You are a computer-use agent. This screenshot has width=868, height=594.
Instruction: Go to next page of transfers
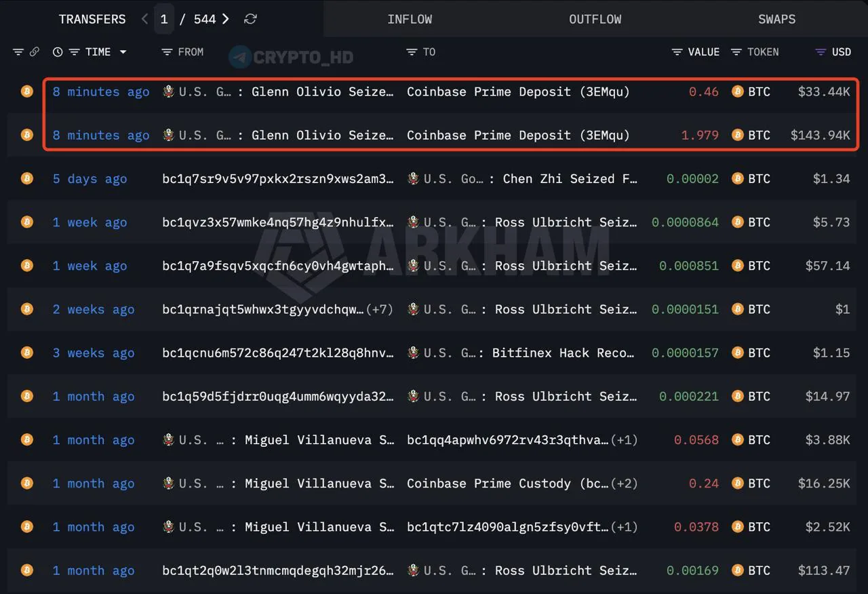tap(226, 19)
